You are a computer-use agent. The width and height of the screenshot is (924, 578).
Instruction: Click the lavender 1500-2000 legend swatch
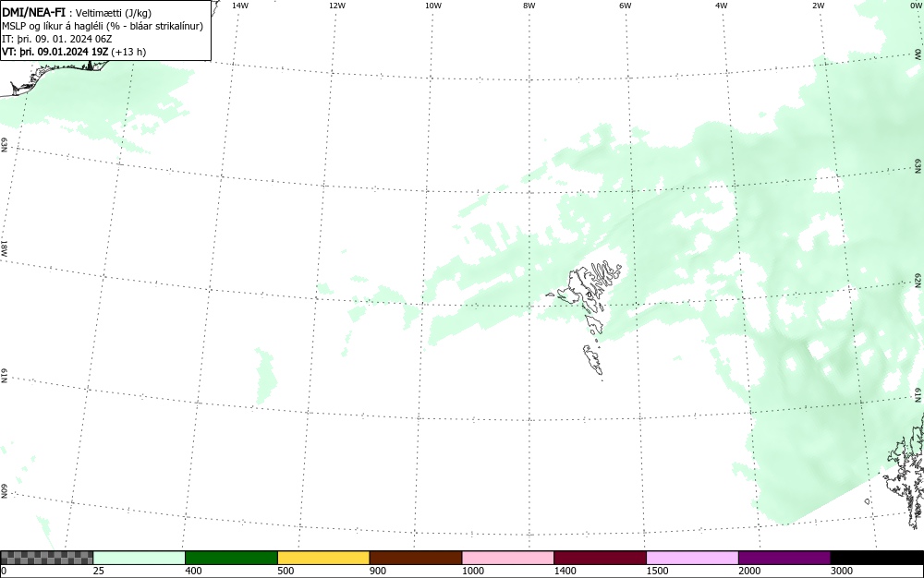(692, 558)
